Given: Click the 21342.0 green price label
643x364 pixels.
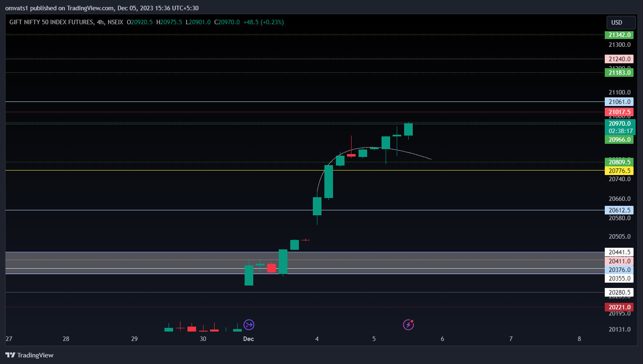Looking at the screenshot, I should tap(619, 35).
